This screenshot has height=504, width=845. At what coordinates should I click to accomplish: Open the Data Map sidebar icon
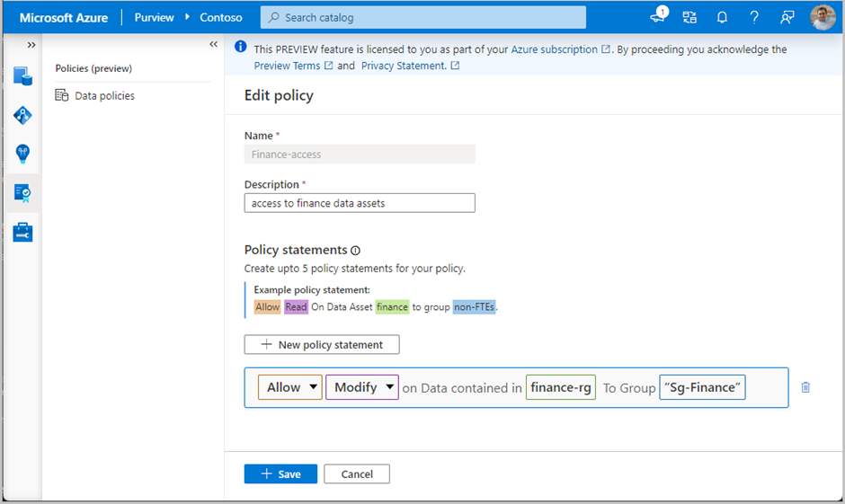[22, 115]
